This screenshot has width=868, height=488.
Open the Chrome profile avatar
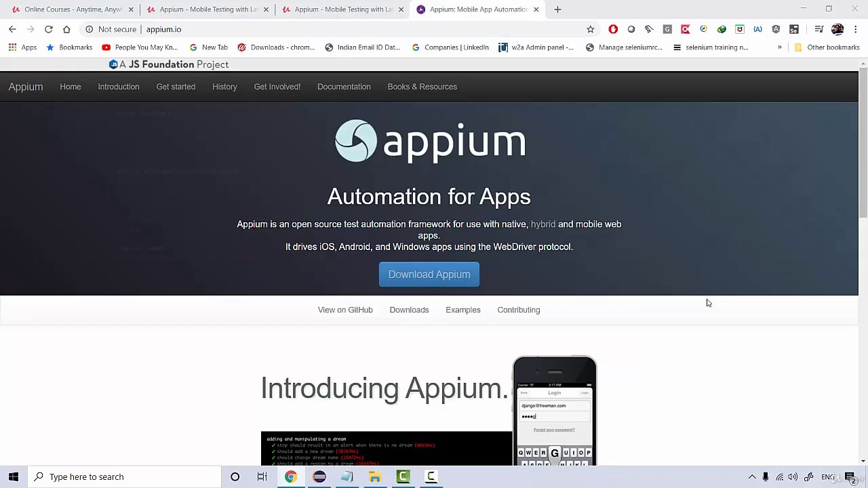[837, 29]
